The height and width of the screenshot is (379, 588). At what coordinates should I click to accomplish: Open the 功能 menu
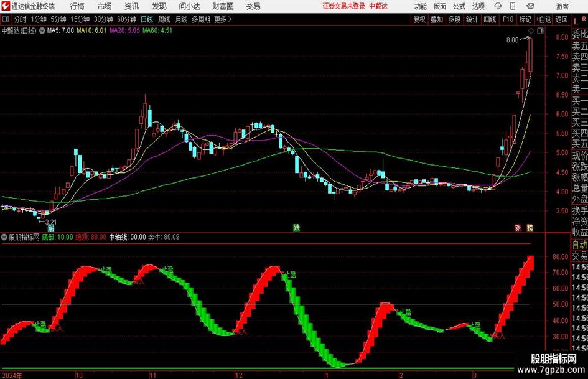click(x=421, y=6)
